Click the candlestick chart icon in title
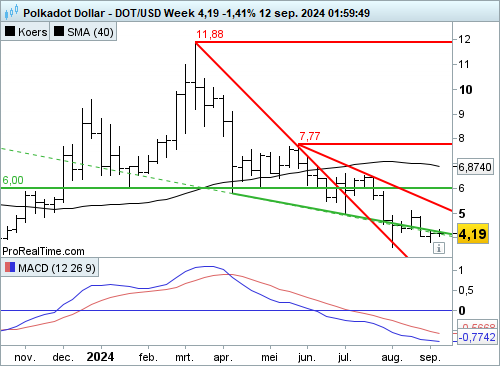 [11, 12]
